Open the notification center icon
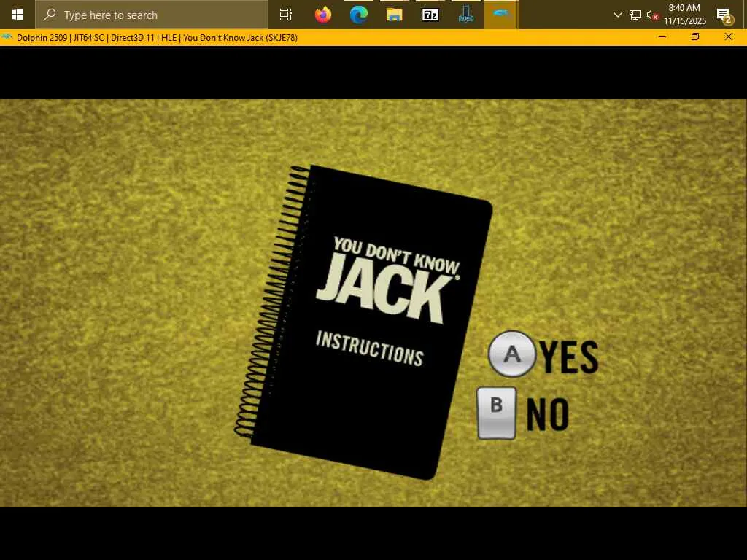Viewport: 747px width, 560px height. [x=724, y=16]
